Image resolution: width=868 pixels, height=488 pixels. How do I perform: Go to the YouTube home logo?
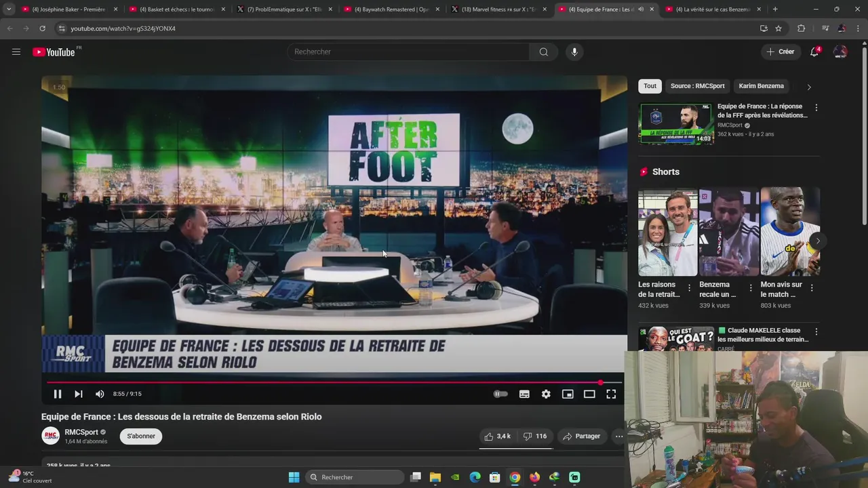coord(54,52)
